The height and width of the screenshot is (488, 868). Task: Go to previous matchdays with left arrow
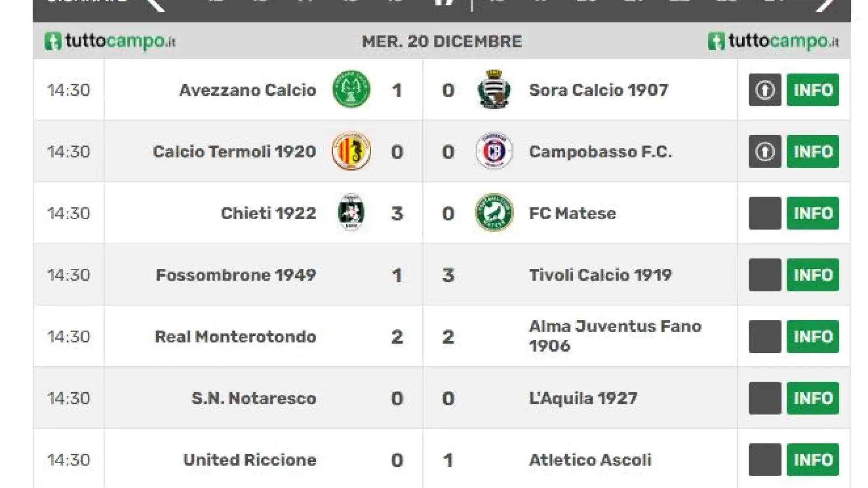coord(156,4)
